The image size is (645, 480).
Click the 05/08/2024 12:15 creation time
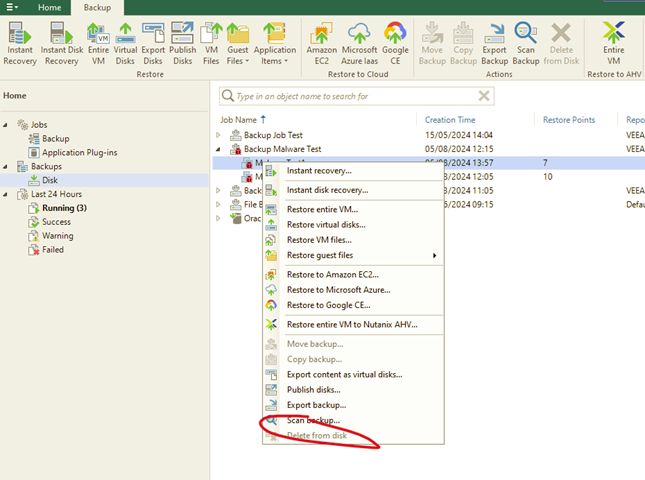[x=459, y=149]
